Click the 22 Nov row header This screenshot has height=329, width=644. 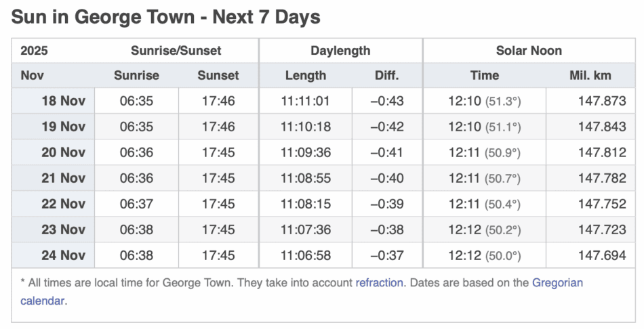[63, 204]
